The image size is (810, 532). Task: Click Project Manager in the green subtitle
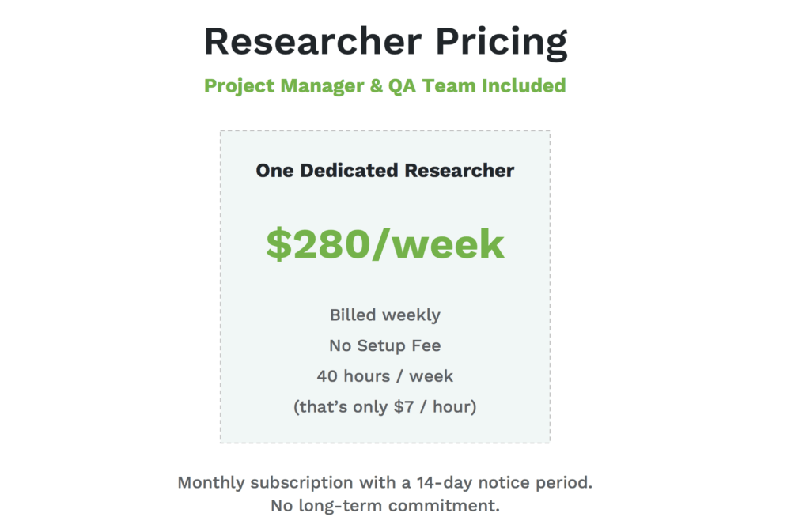pos(284,85)
